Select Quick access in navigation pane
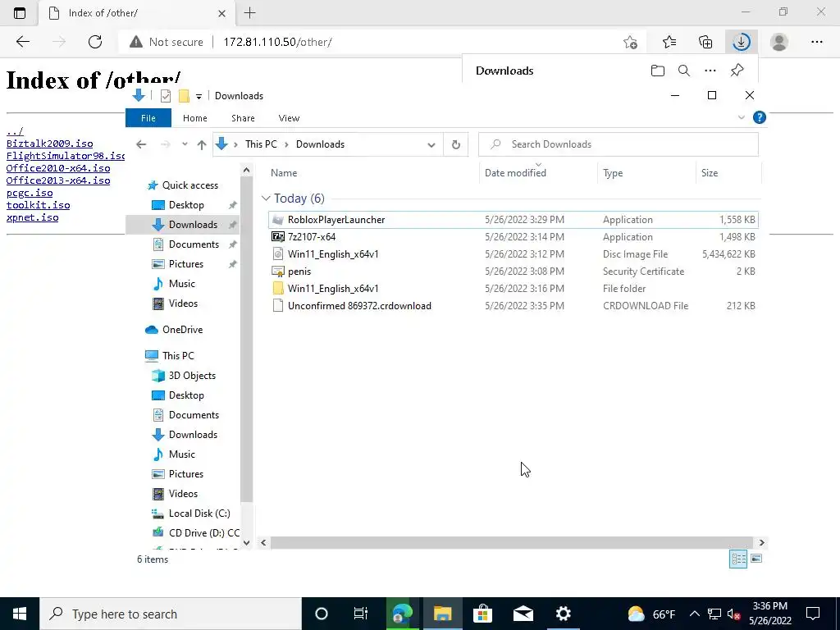Image resolution: width=840 pixels, height=630 pixels. click(190, 185)
